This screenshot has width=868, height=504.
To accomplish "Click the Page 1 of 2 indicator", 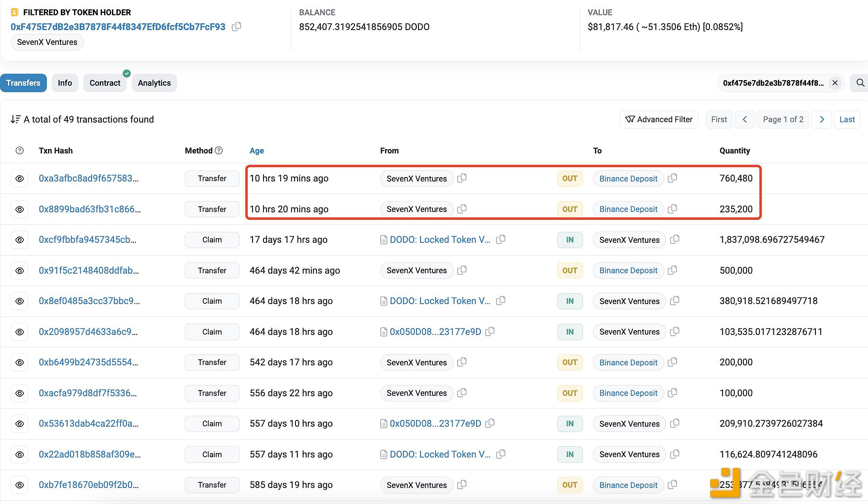I will click(x=783, y=119).
